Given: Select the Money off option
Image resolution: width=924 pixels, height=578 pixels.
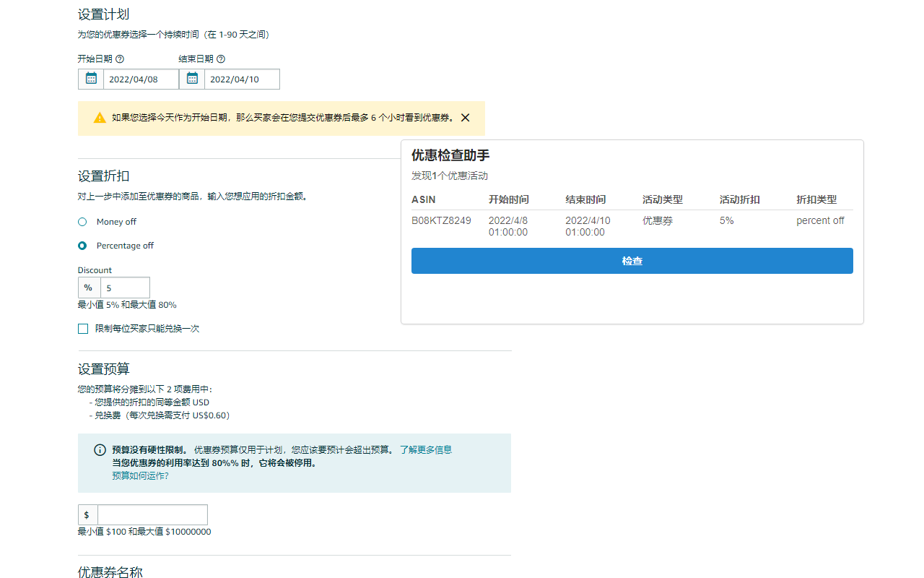Looking at the screenshot, I should (x=82, y=221).
